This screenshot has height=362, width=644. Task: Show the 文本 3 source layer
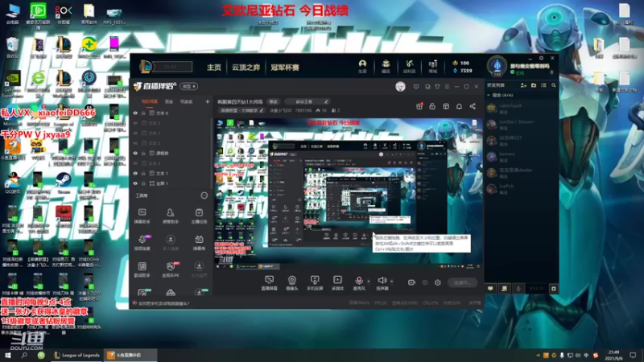pyautogui.click(x=135, y=133)
